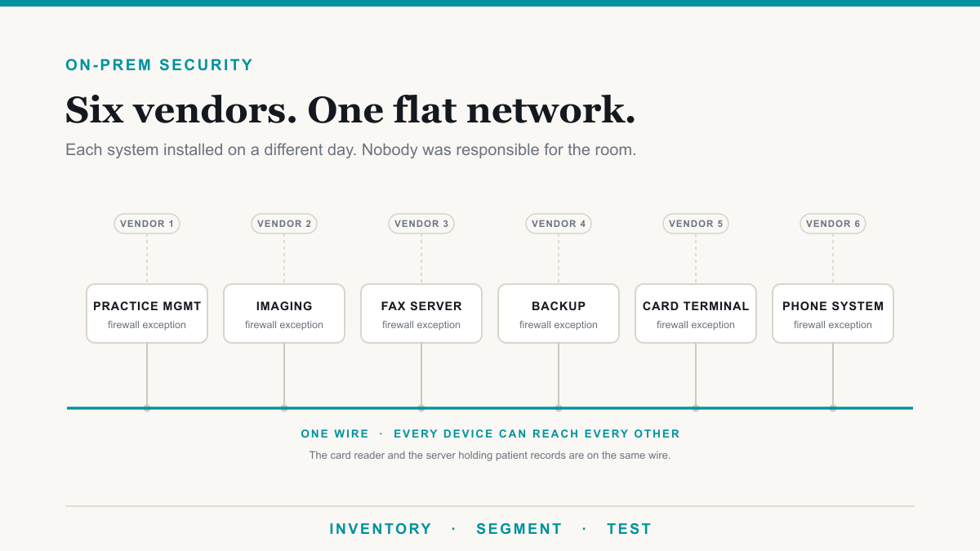
Task: Select the SEGMENT footer label
Action: (x=519, y=529)
